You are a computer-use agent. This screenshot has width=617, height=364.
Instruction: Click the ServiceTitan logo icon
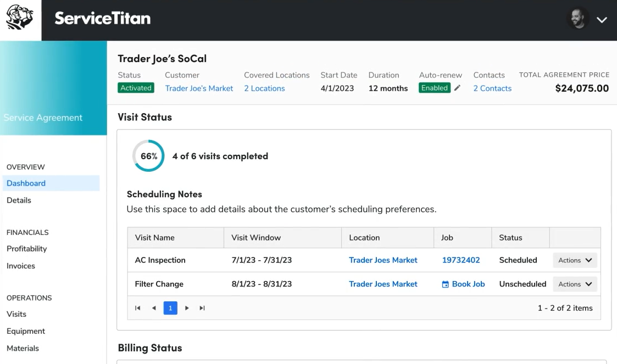tap(20, 18)
